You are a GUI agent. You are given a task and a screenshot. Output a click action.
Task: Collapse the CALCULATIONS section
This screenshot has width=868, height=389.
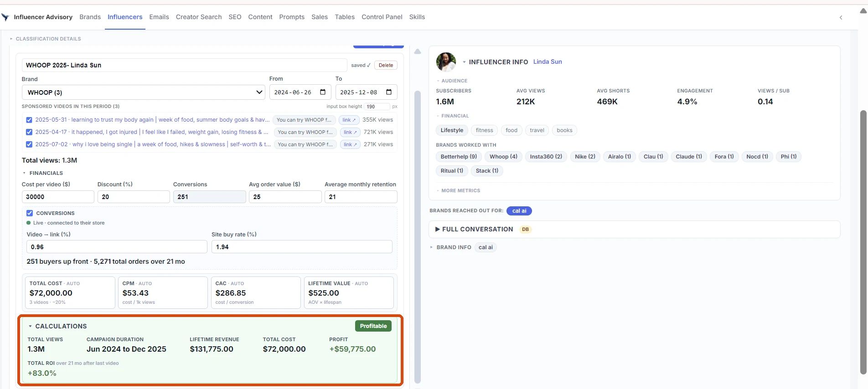(57, 326)
